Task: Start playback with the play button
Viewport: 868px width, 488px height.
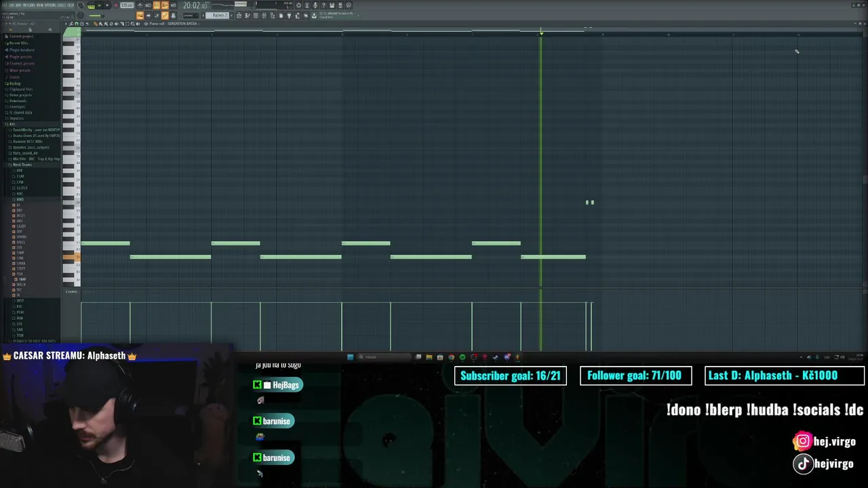Action: point(100,5)
